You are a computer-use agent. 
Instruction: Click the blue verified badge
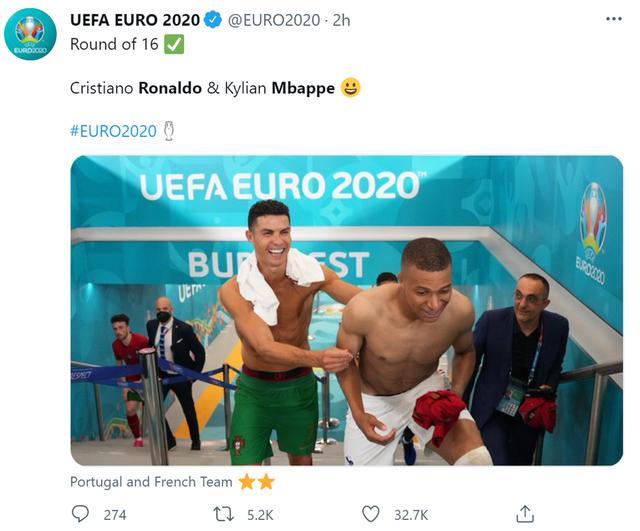[x=213, y=20]
